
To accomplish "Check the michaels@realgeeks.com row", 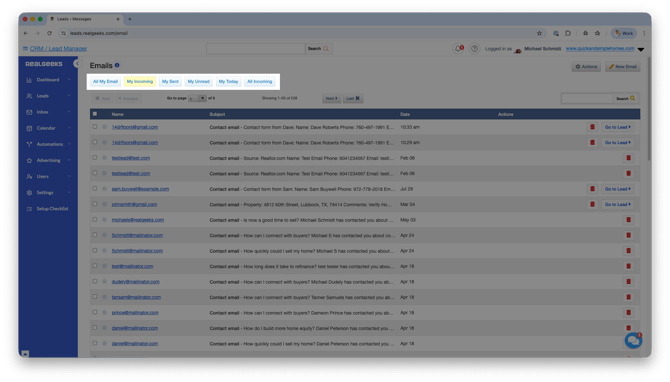I will click(x=95, y=220).
